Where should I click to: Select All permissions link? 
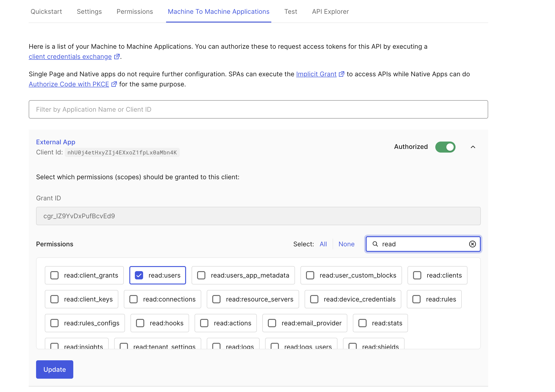(323, 244)
